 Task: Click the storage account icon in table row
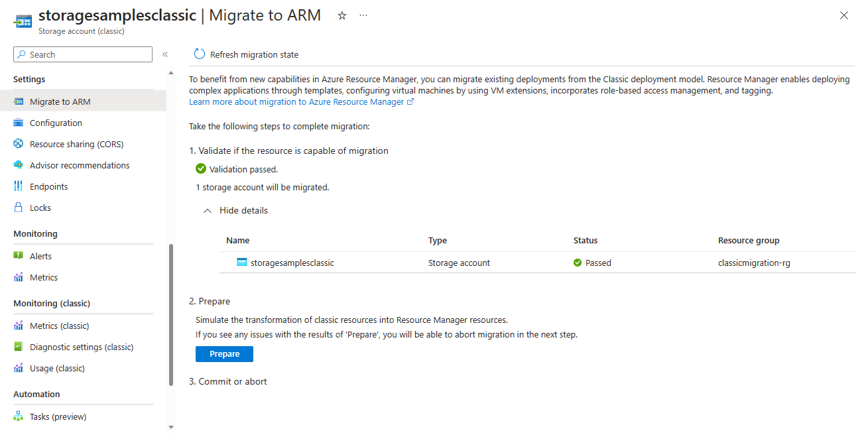(x=242, y=262)
